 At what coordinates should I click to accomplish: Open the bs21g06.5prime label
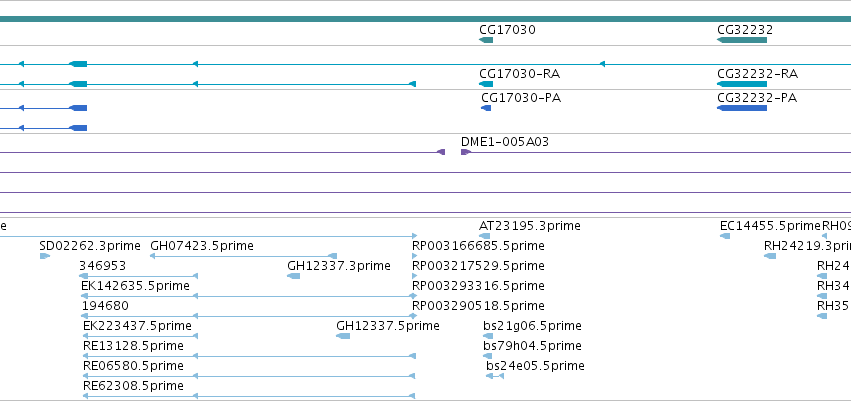pyautogui.click(x=532, y=326)
